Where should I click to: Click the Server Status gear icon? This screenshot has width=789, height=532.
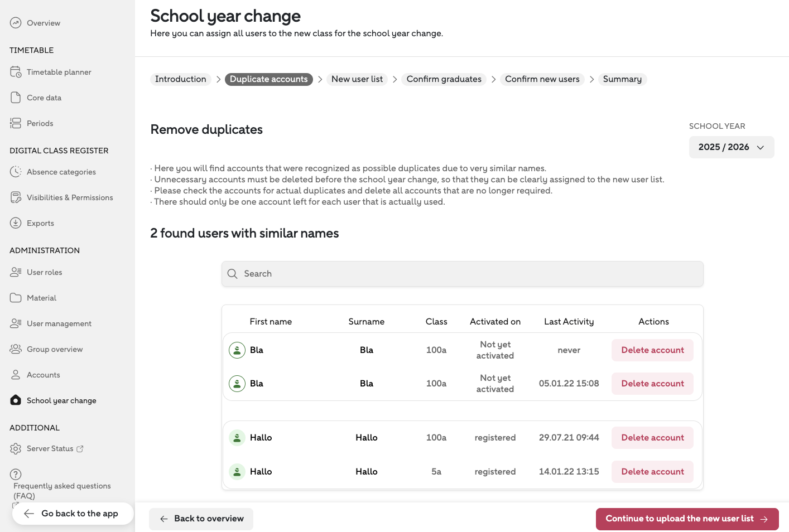tap(16, 448)
